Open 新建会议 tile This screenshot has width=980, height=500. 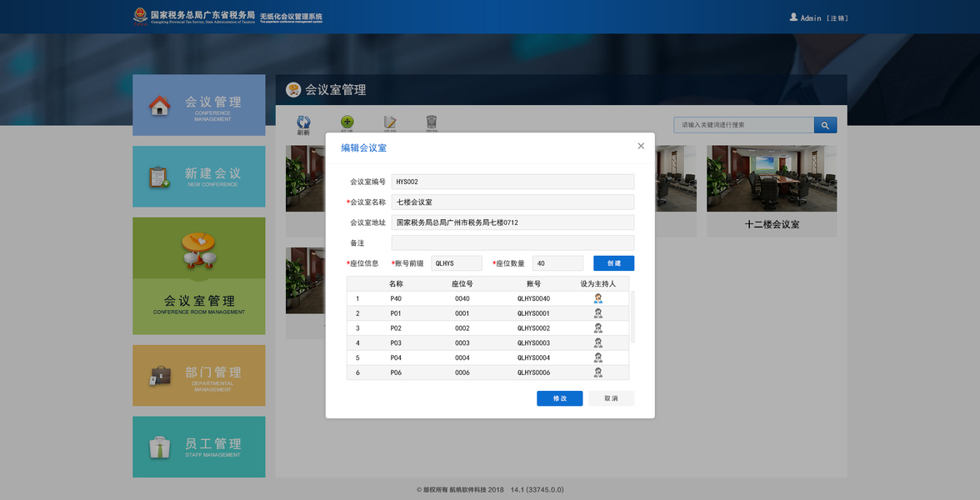click(x=198, y=177)
